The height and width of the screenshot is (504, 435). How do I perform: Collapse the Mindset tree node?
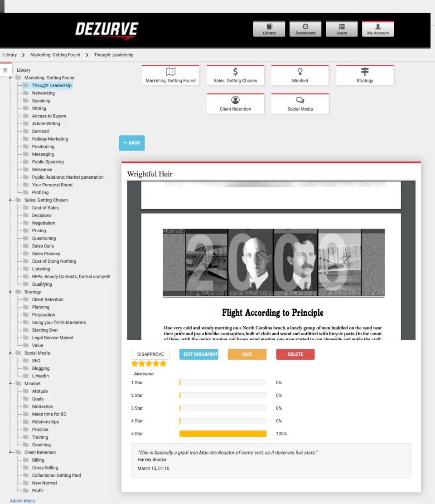10,383
